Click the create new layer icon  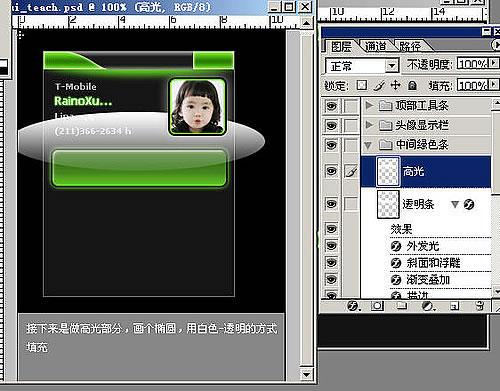coord(455,306)
